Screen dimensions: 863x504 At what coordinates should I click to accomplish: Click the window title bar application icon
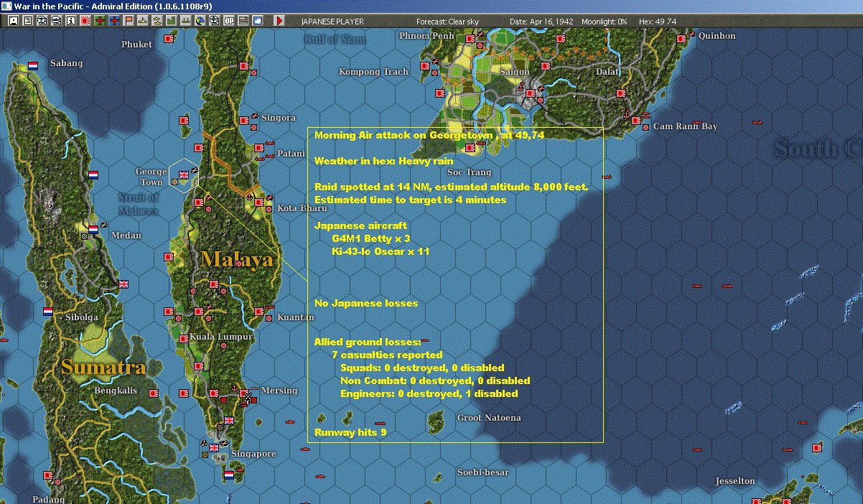[x=6, y=6]
